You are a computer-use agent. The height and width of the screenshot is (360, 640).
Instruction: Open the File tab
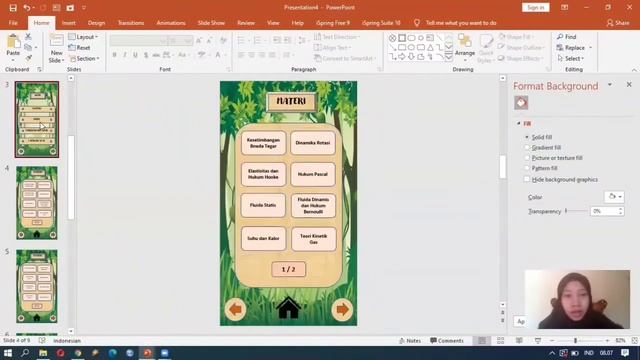click(13, 23)
